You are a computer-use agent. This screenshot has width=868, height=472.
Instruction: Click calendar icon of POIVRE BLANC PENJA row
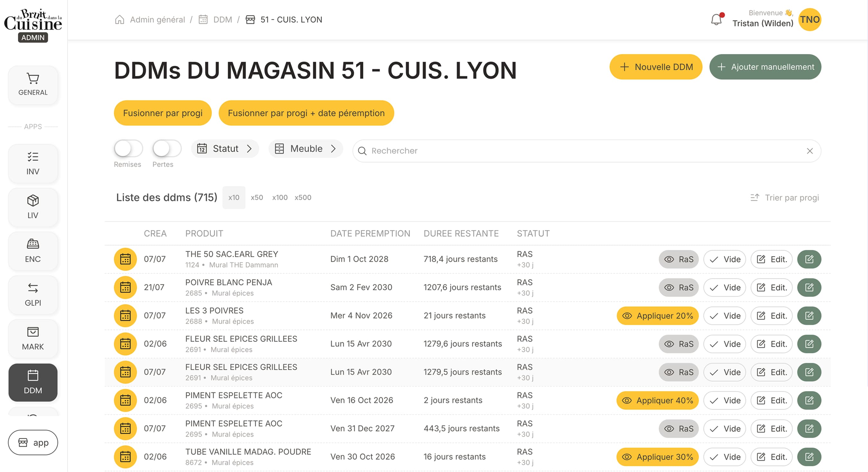125,288
